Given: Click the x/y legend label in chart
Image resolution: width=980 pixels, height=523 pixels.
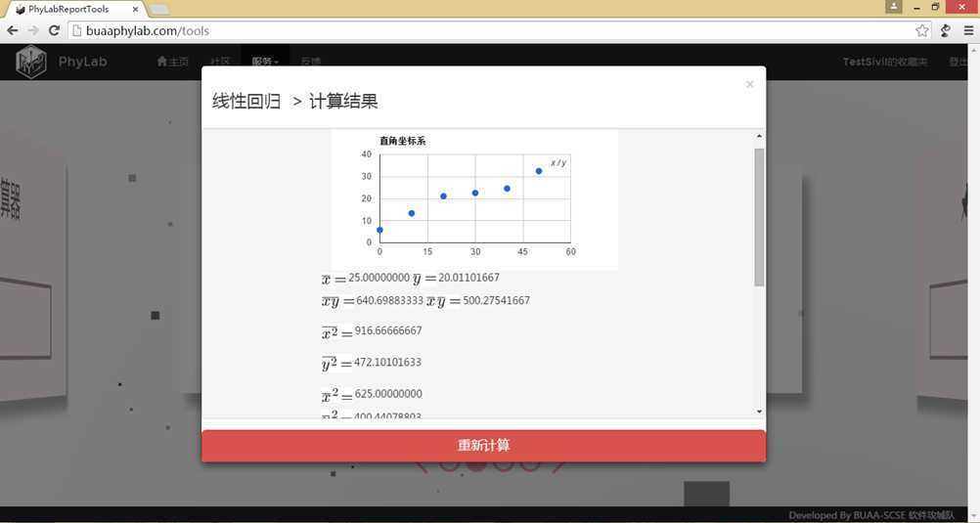Looking at the screenshot, I should 558,162.
